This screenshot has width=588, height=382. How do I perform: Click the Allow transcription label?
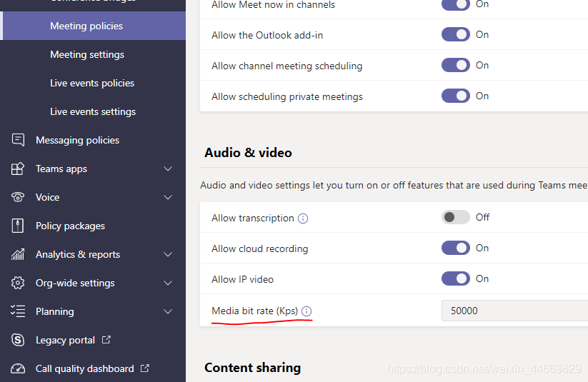pos(252,218)
